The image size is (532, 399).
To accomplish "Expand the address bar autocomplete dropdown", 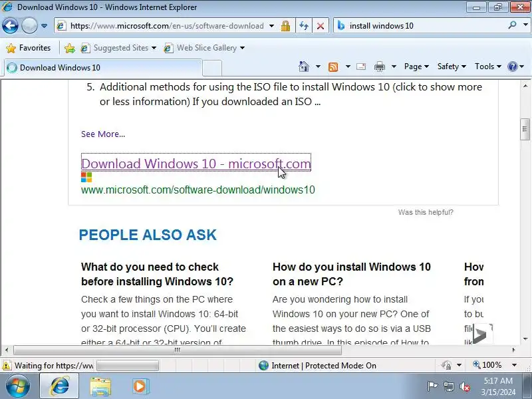I will [272, 26].
